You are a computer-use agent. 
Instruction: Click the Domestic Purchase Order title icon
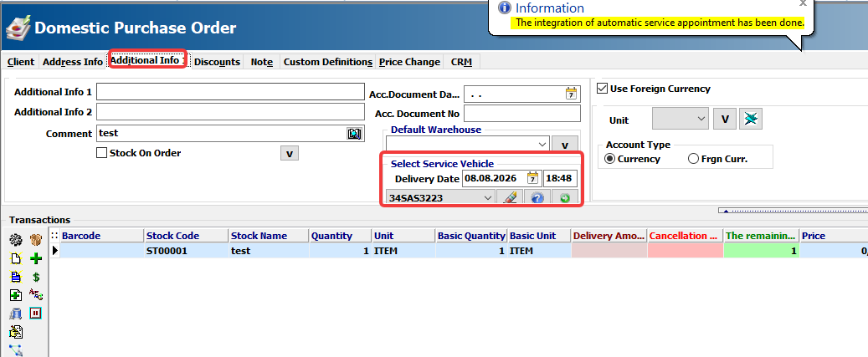18,28
